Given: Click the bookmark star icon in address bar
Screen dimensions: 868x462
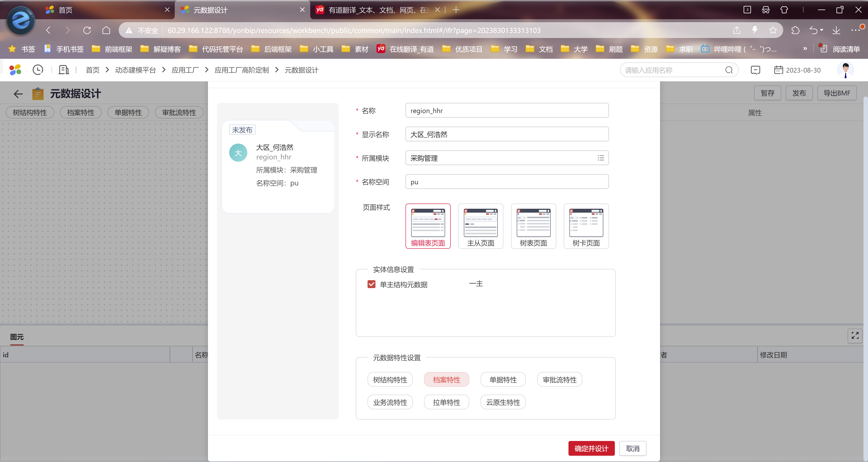Looking at the screenshot, I should coord(773,30).
